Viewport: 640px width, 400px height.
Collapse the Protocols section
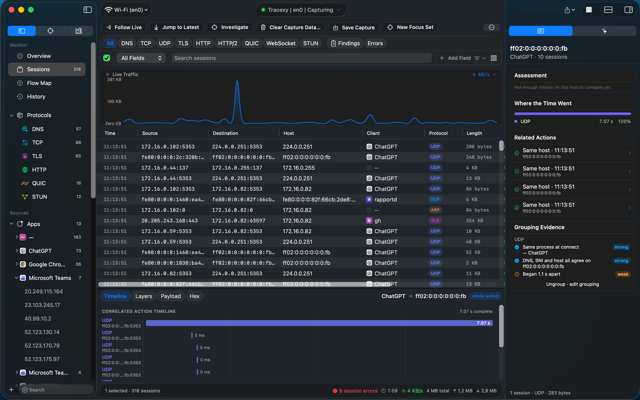11,115
